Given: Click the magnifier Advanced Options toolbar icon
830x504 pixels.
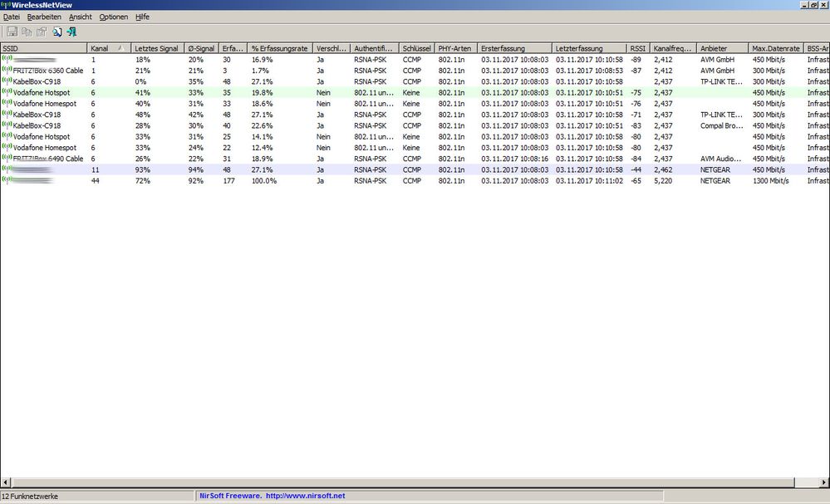Looking at the screenshot, I should coord(56,32).
